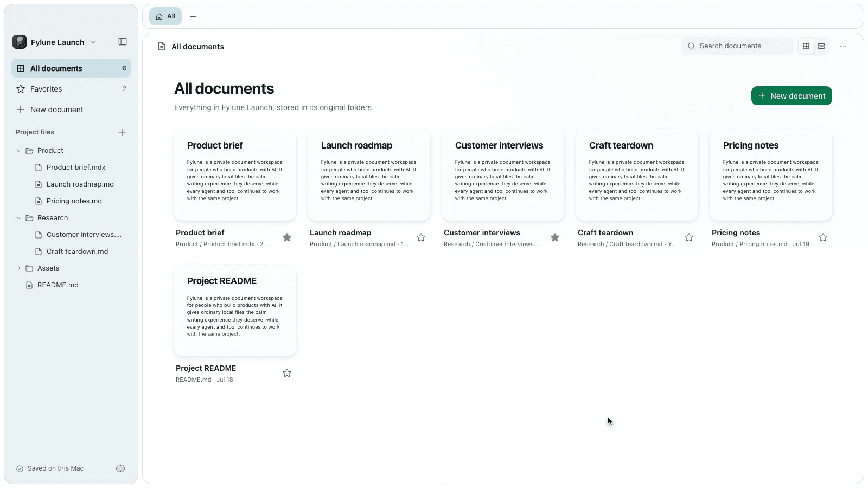Favorite the Craft teardown document
868x488 pixels.
(689, 237)
